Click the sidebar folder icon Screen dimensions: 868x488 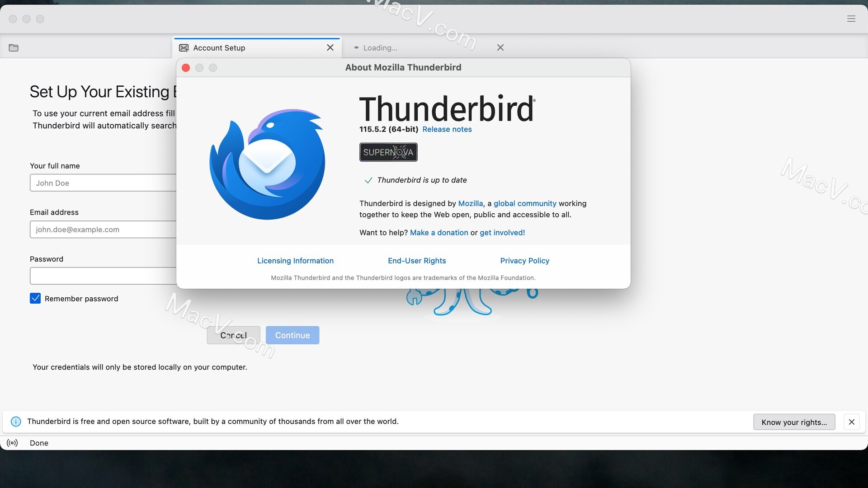coord(14,47)
